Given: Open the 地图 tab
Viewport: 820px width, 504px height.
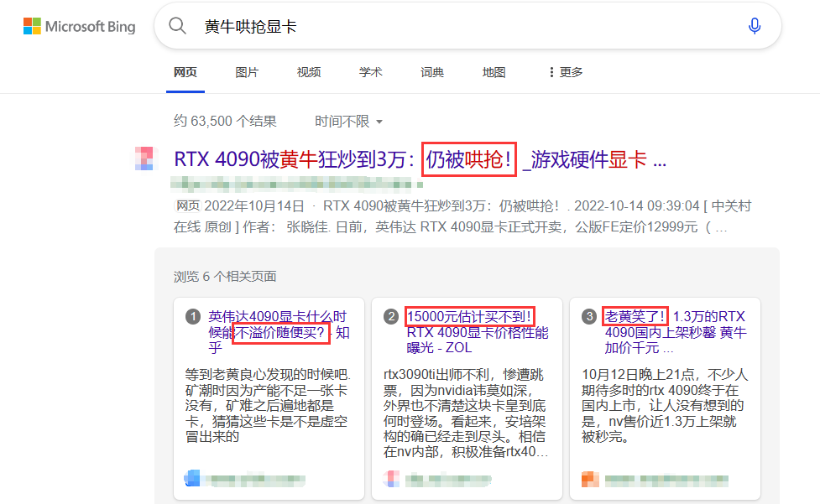Looking at the screenshot, I should coord(494,72).
